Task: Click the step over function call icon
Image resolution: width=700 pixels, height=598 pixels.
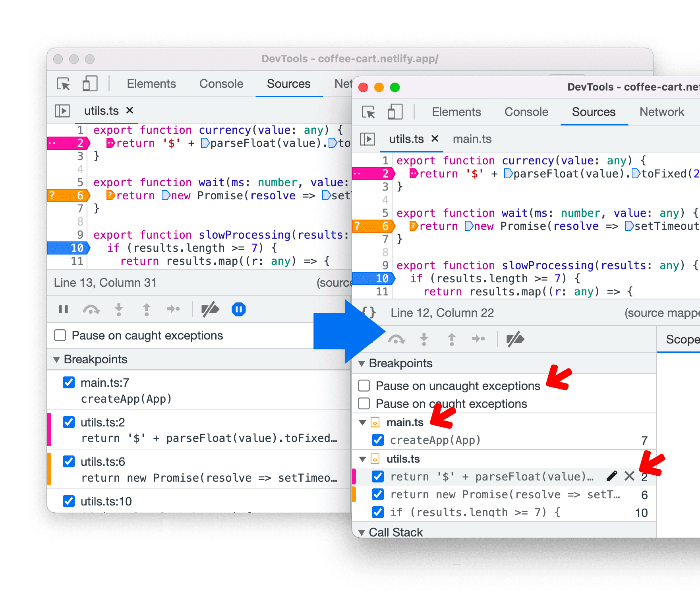Action: [x=397, y=340]
